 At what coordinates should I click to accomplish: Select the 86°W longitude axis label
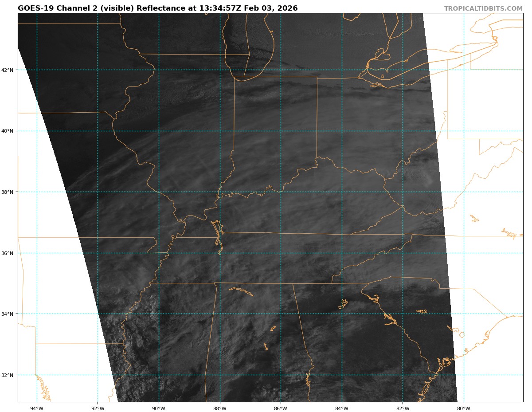[281, 408]
